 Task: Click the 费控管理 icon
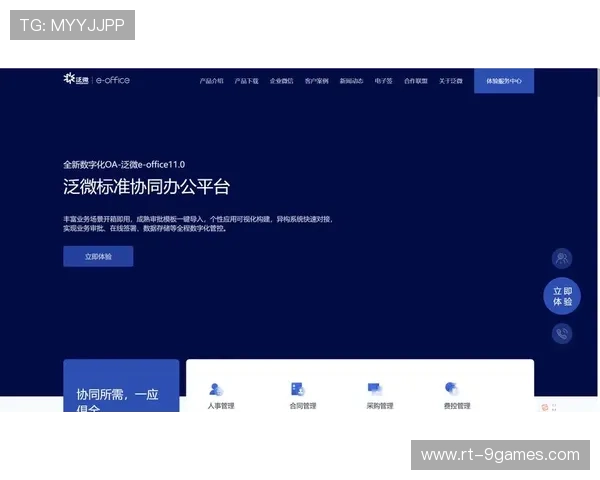452,388
